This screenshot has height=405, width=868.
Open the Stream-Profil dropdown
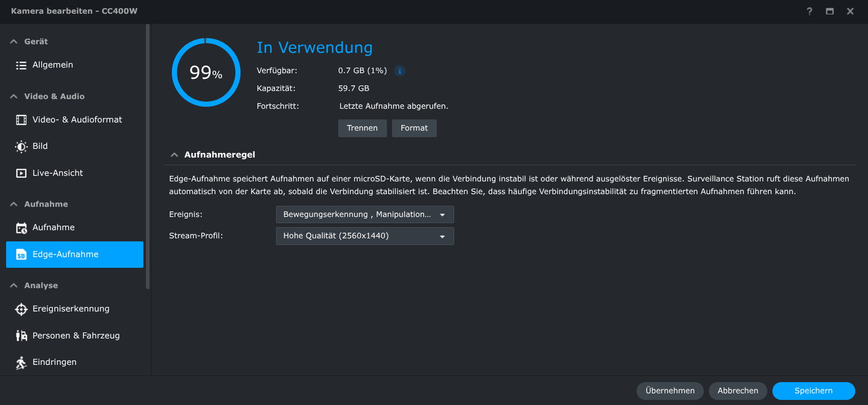pos(365,236)
